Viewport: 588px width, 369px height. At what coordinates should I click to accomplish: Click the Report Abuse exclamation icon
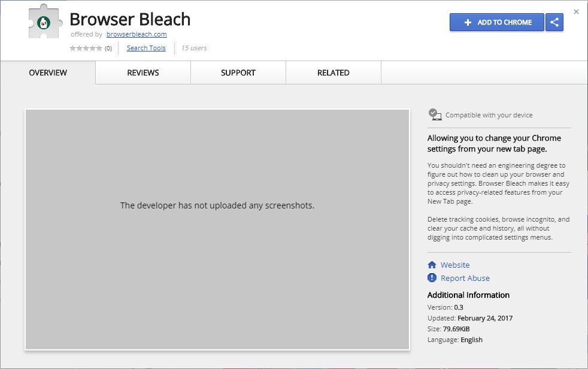[432, 278]
